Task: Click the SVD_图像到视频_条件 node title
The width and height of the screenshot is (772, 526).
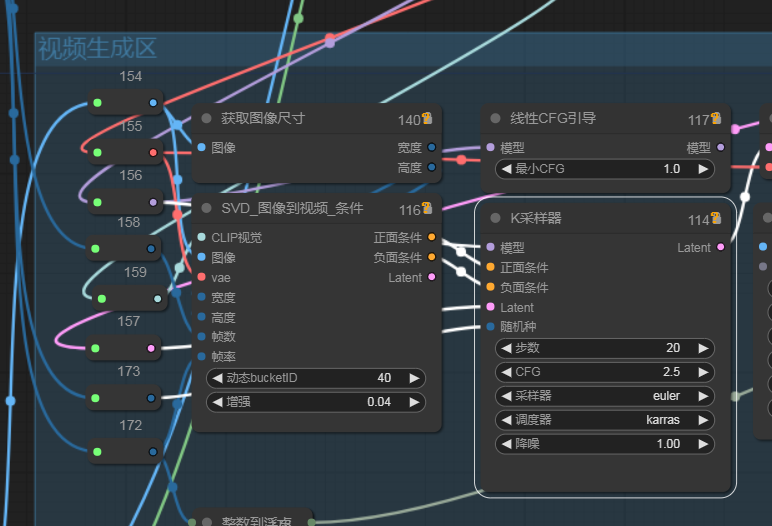Action: 292,208
